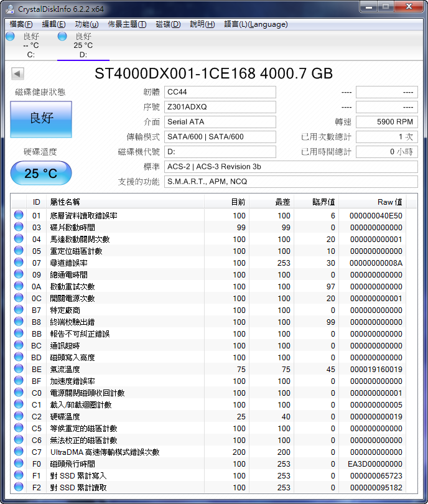Click status icon for attribute C1 載入/卸載迴圈計數
428x504 pixels.
click(x=19, y=404)
